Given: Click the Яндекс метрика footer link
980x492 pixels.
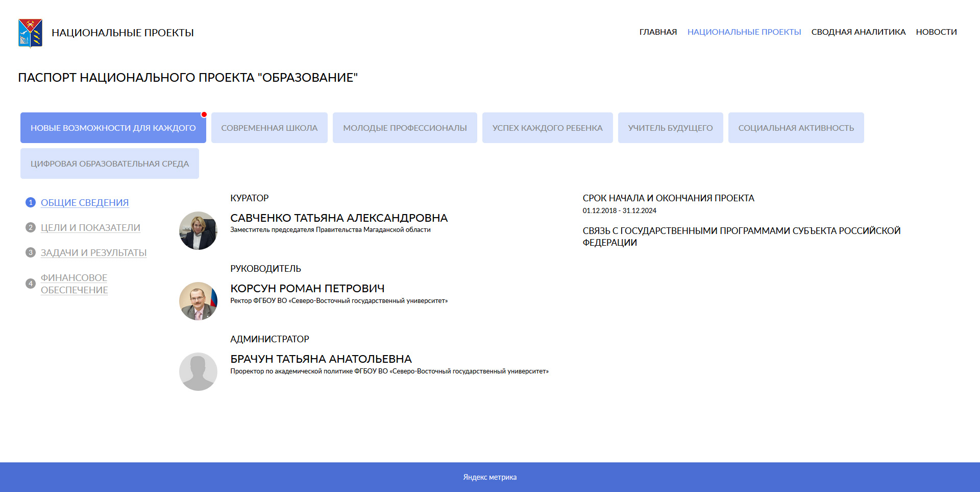Looking at the screenshot, I should point(489,477).
